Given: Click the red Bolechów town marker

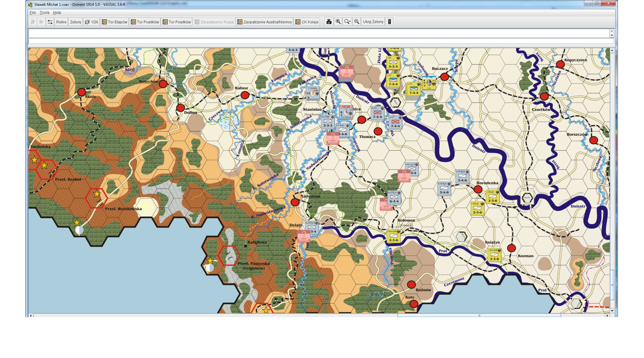Looking at the screenshot, I should 163,84.
